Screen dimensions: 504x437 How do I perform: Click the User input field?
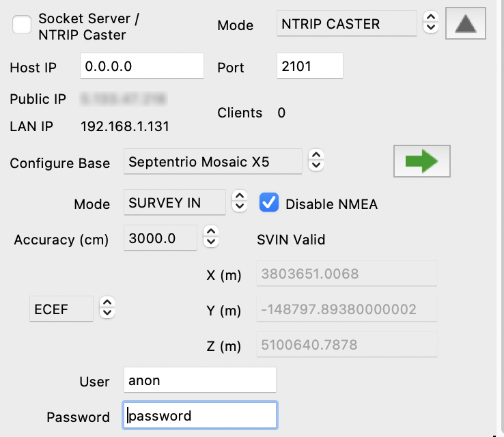click(201, 380)
